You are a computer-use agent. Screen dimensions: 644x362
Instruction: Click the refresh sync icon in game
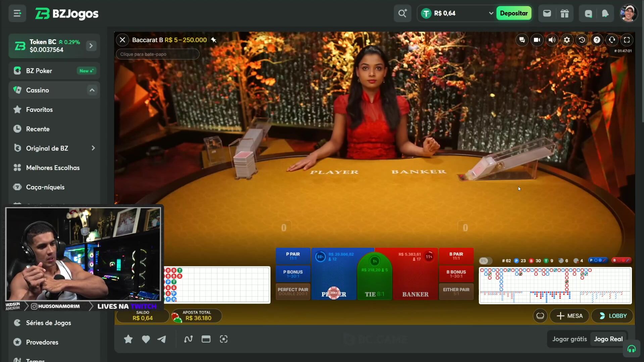point(612,40)
